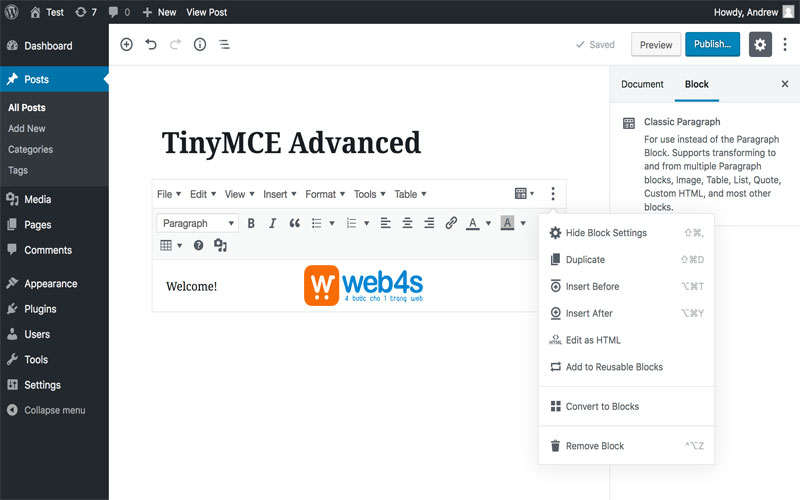The image size is (800, 500).
Task: Toggle the block's three-dot more options
Action: (x=553, y=194)
